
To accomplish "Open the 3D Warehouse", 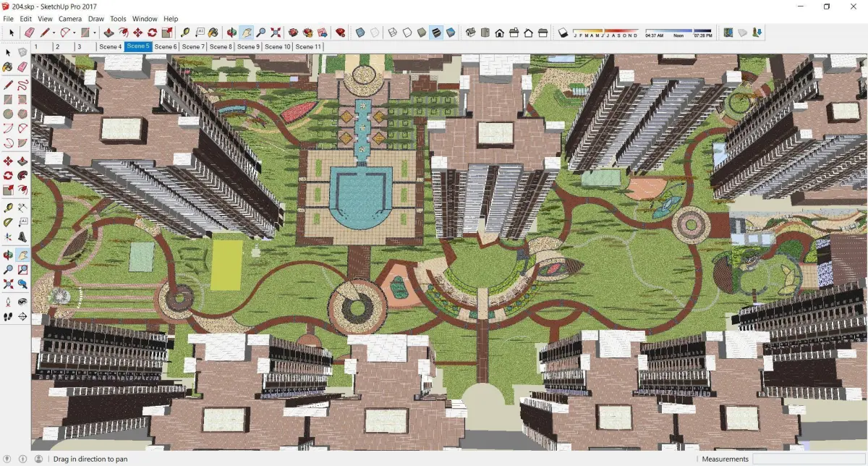I will point(294,33).
